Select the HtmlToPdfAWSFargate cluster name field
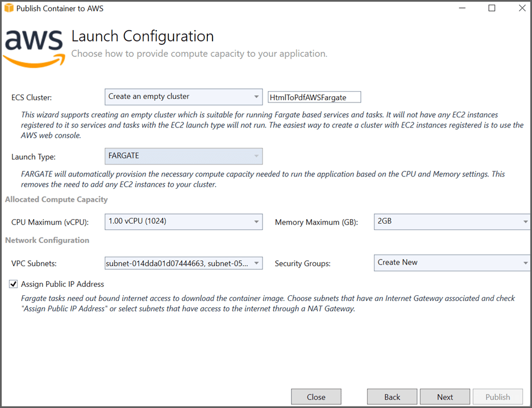 [x=314, y=96]
